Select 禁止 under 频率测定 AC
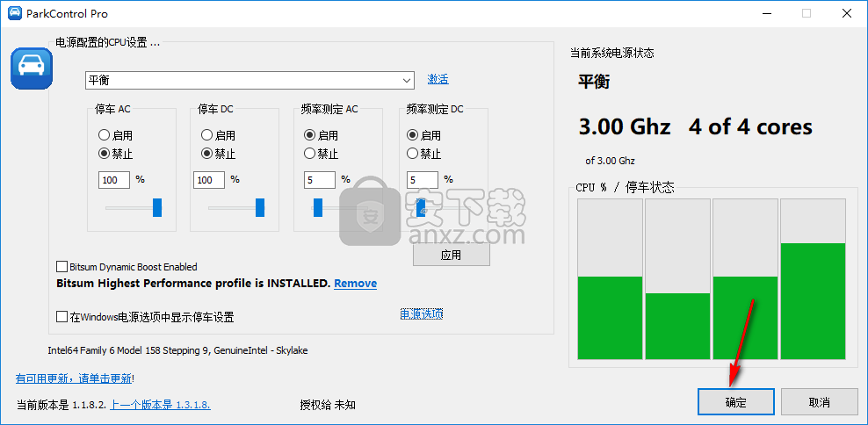868x425 pixels. pos(321,154)
